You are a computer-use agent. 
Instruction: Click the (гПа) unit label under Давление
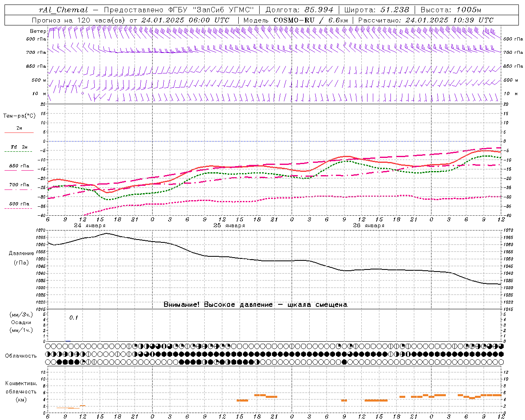21,263
